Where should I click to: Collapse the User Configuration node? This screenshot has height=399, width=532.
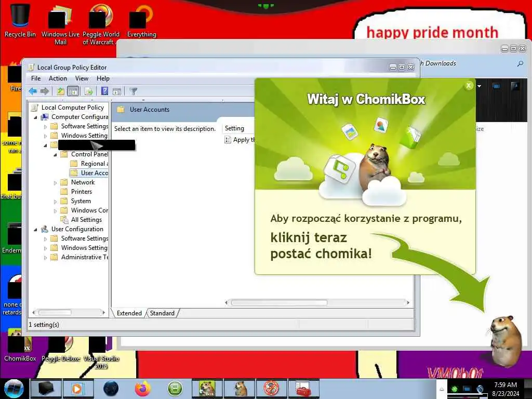tap(36, 230)
